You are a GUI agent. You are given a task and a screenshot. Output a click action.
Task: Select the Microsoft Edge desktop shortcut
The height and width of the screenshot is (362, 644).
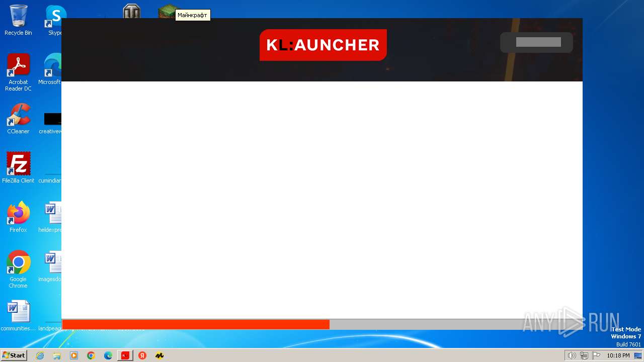[x=50, y=69]
